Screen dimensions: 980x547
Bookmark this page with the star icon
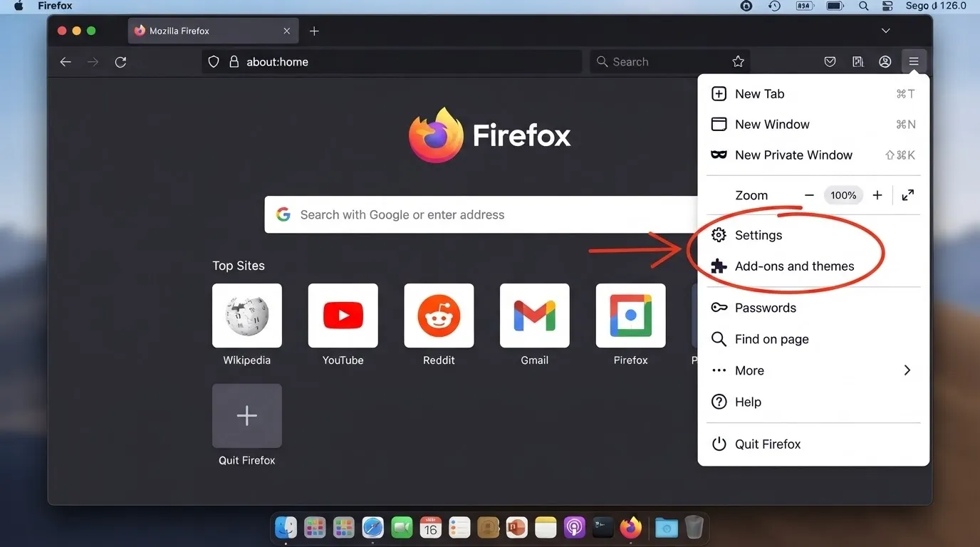[739, 62]
